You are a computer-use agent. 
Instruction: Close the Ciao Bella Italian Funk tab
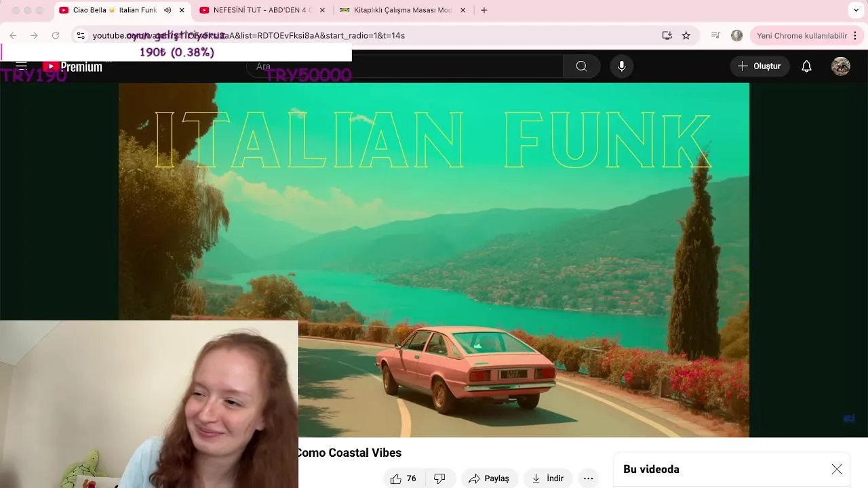182,10
